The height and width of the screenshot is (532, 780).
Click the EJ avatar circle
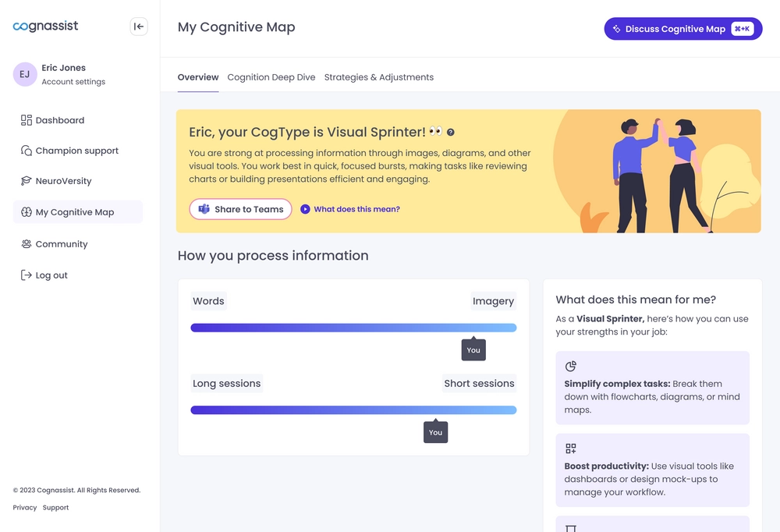pos(25,74)
